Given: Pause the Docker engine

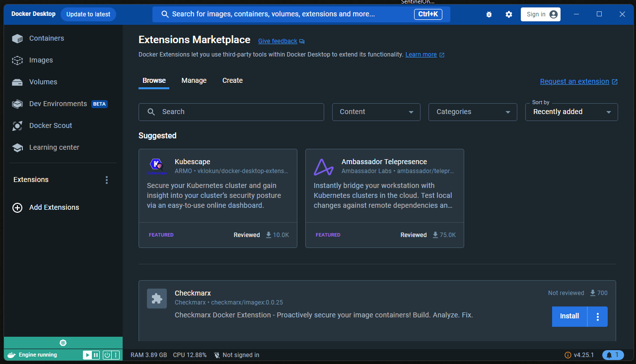Looking at the screenshot, I should click(96, 355).
